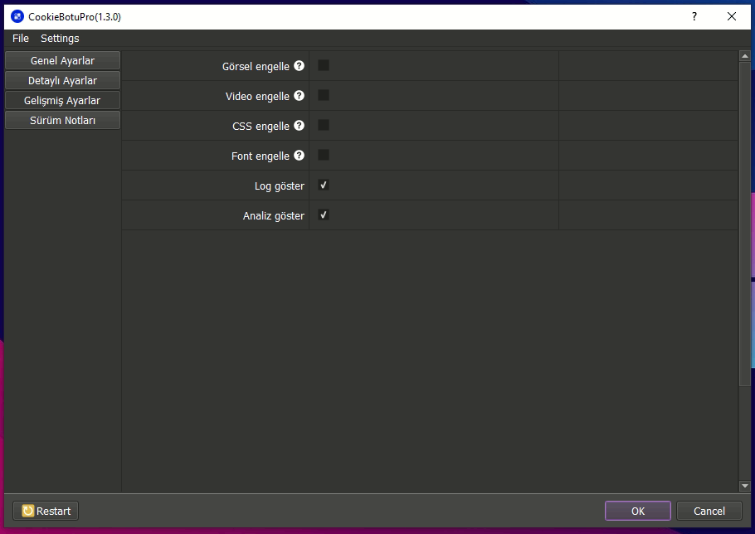Click the CookieBotuPro app icon in title bar
755x534 pixels.
click(17, 17)
